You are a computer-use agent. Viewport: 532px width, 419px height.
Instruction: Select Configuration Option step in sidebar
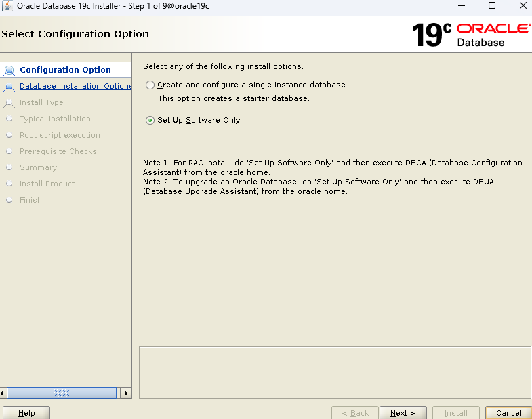66,70
